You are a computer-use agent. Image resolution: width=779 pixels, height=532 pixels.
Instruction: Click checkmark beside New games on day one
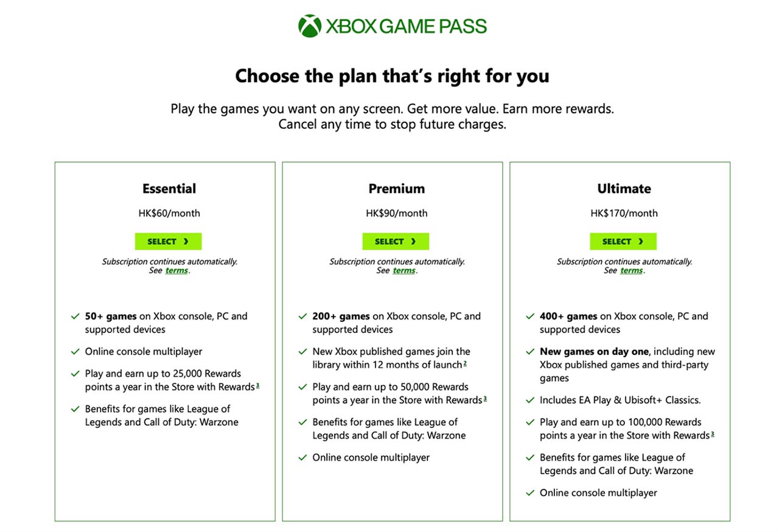[530, 352]
